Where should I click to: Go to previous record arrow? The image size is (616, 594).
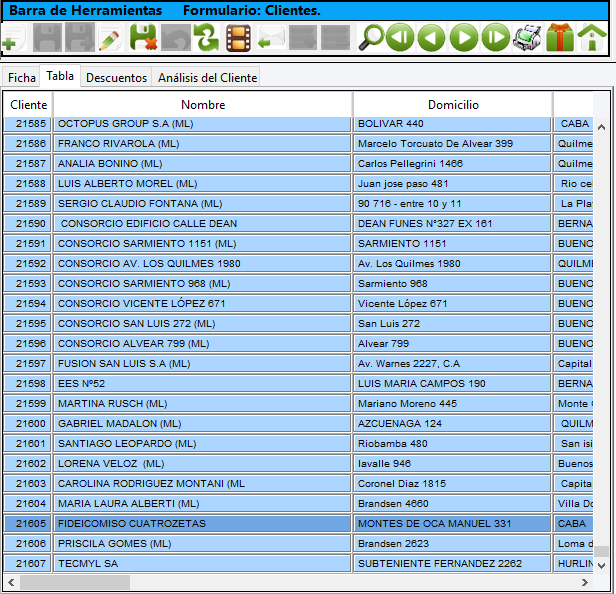click(432, 39)
